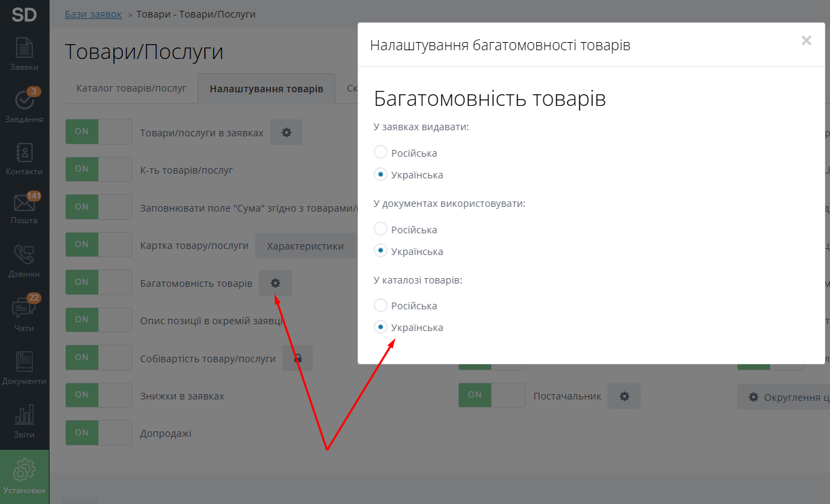830x504 pixels.
Task: Choose Українська under У каталозі товарів
Action: coord(381,328)
